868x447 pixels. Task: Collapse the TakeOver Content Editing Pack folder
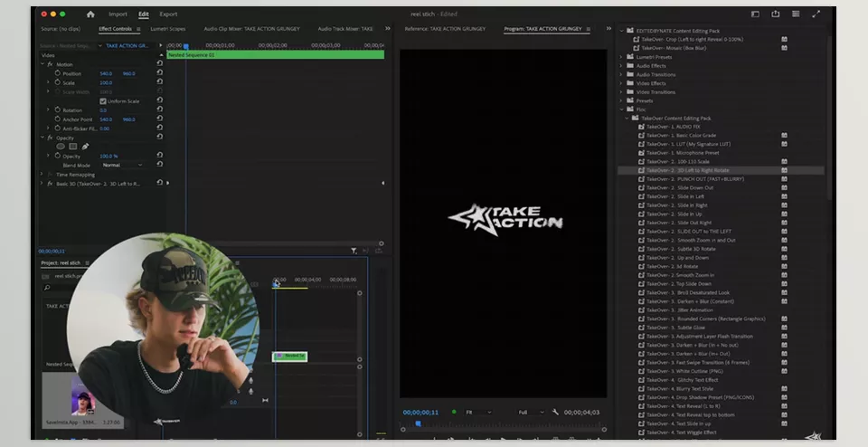point(627,118)
